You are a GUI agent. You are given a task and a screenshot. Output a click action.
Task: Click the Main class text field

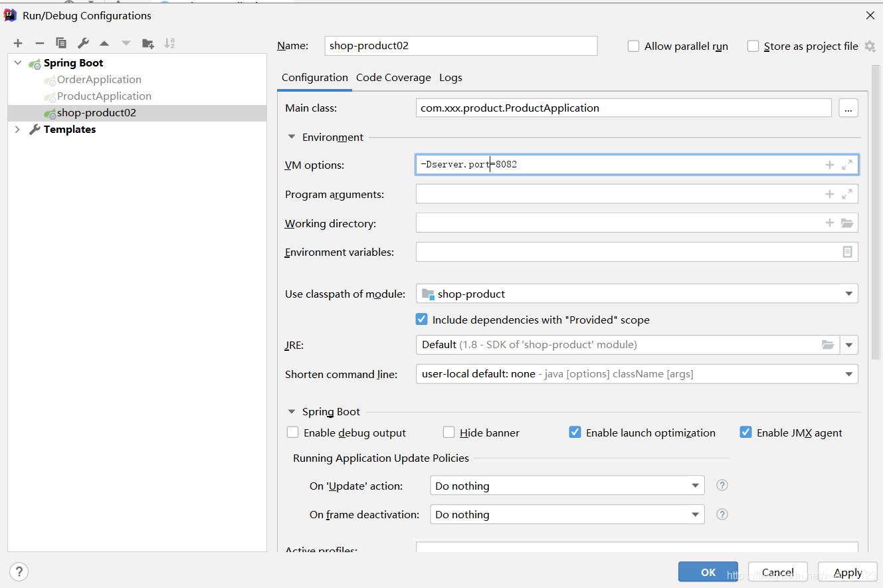click(624, 108)
